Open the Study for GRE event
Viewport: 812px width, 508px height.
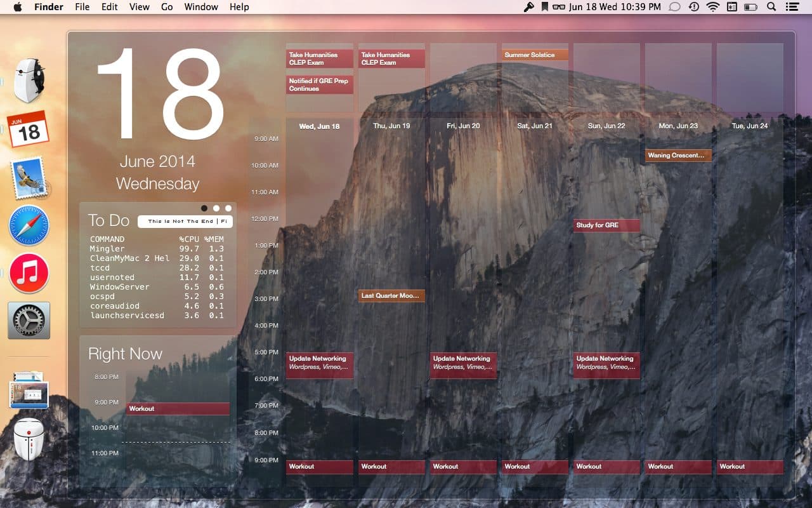pyautogui.click(x=606, y=225)
